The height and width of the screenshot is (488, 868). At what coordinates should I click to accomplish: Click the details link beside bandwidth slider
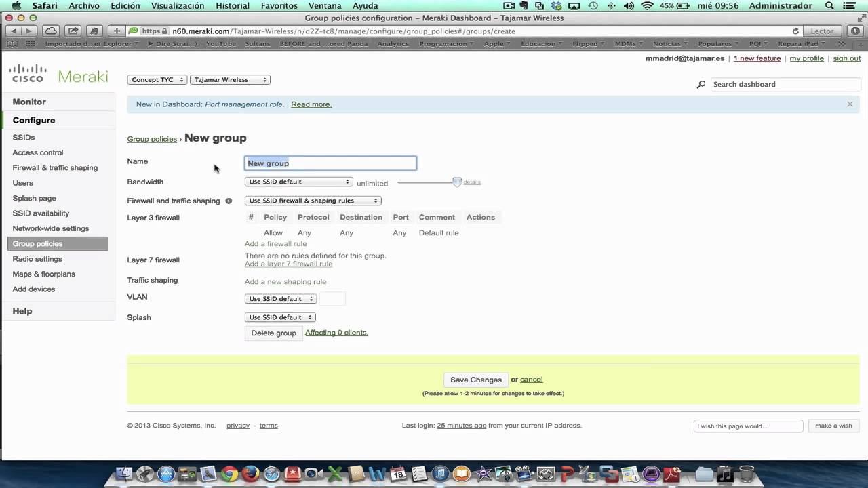pyautogui.click(x=472, y=182)
